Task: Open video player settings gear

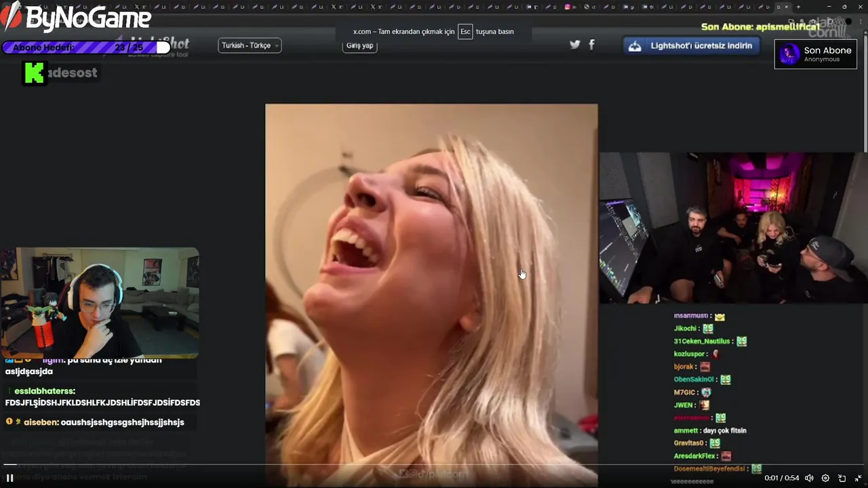Action: pos(825,478)
